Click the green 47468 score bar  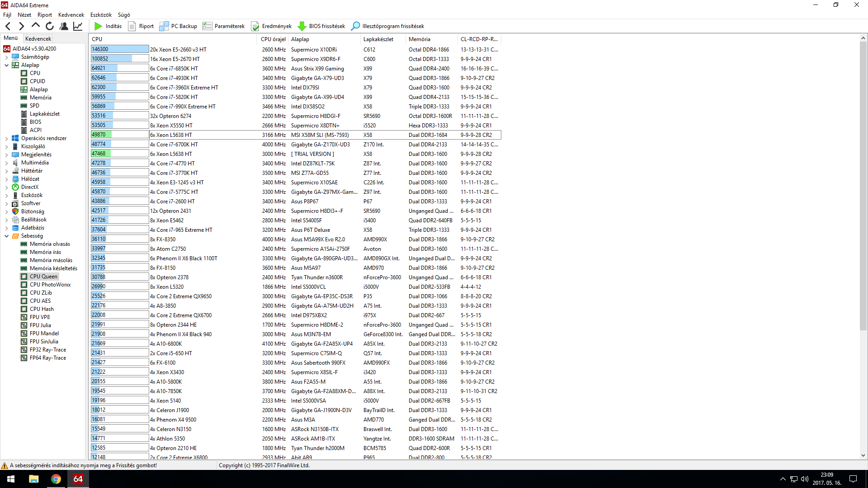[120, 154]
